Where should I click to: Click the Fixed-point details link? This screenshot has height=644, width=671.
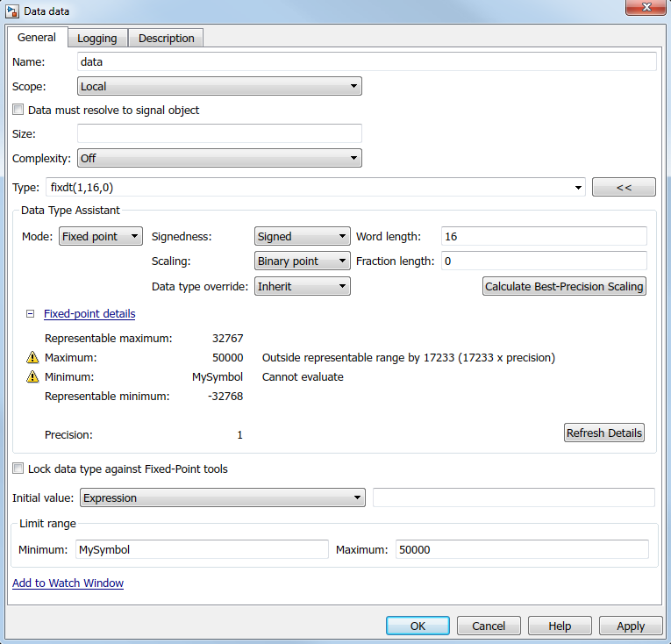tap(89, 314)
